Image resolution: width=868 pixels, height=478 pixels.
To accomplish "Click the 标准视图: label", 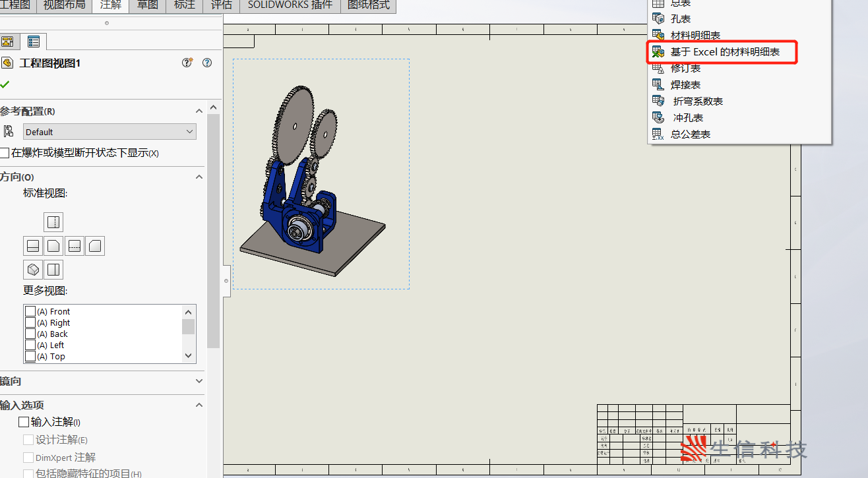I will pos(46,193).
